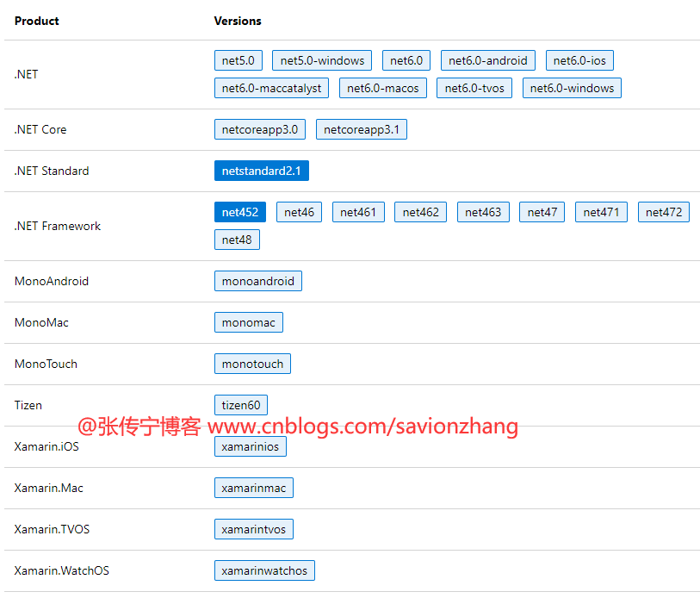Select the net5.0-windows framework tag
Viewport: 700px width, 598px height.
click(x=322, y=60)
